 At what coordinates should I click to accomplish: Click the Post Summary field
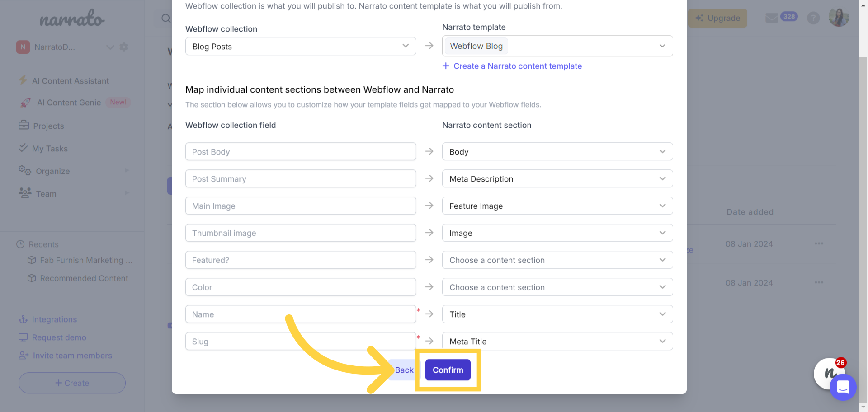(301, 179)
